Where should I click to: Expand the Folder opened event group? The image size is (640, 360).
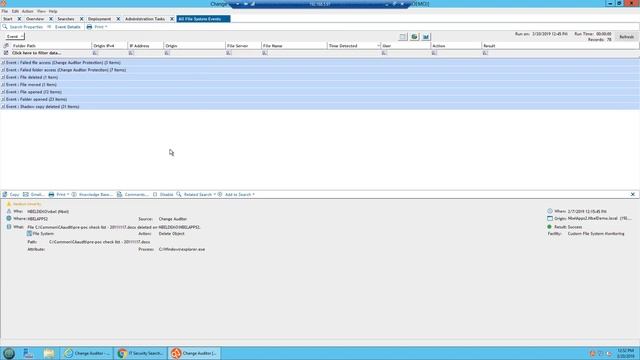pyautogui.click(x=3, y=100)
